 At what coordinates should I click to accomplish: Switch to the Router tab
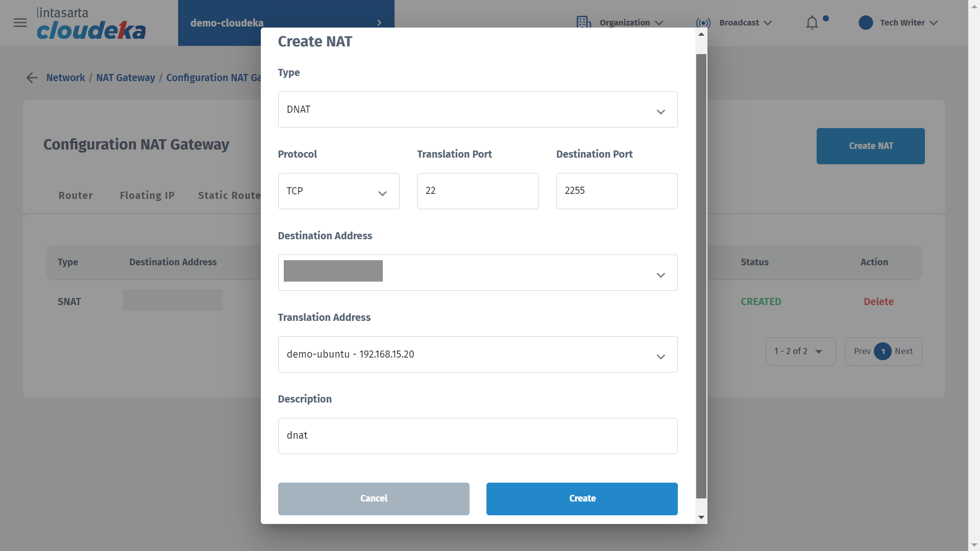(76, 195)
